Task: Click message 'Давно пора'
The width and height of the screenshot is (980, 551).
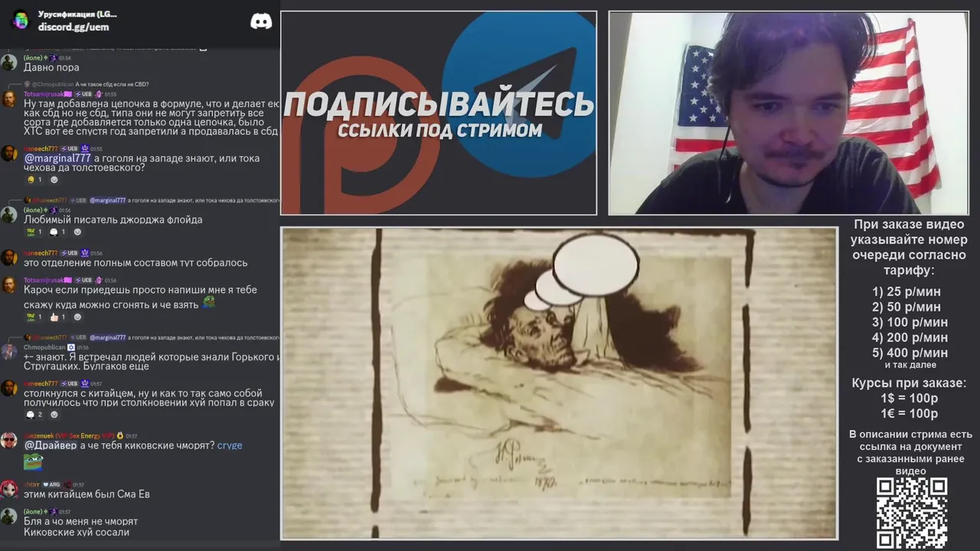Action: [51, 67]
